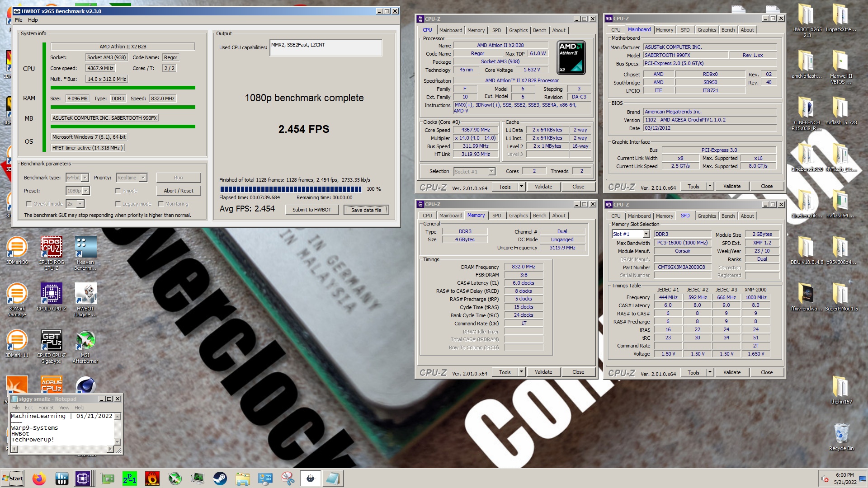Click the Notepad horizontal scrollbar right arrow
The width and height of the screenshot is (868, 488).
(110, 449)
